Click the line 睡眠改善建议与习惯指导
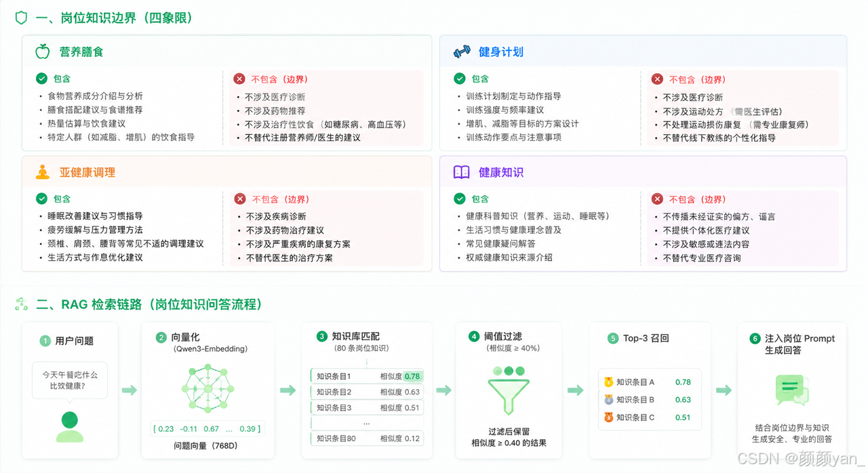 click(x=95, y=216)
